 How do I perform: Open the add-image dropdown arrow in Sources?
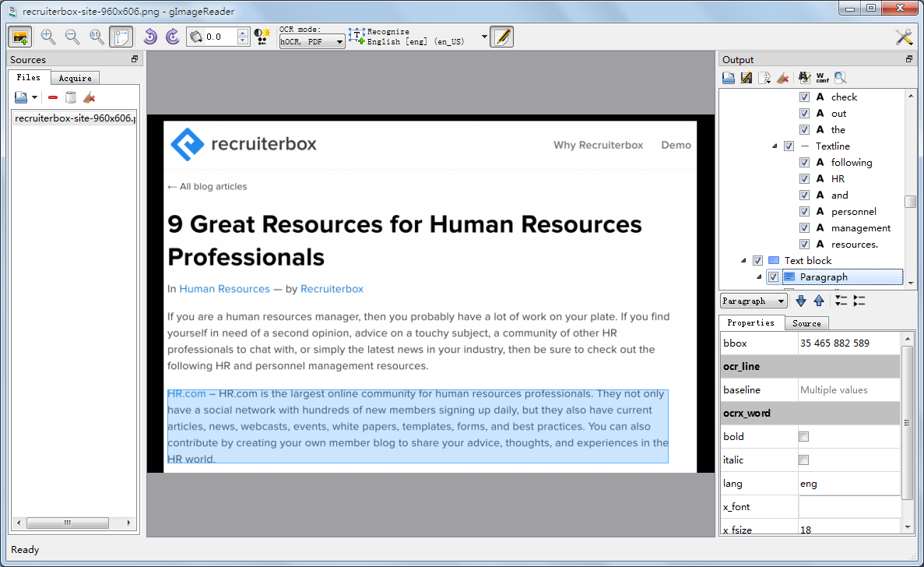coord(35,97)
